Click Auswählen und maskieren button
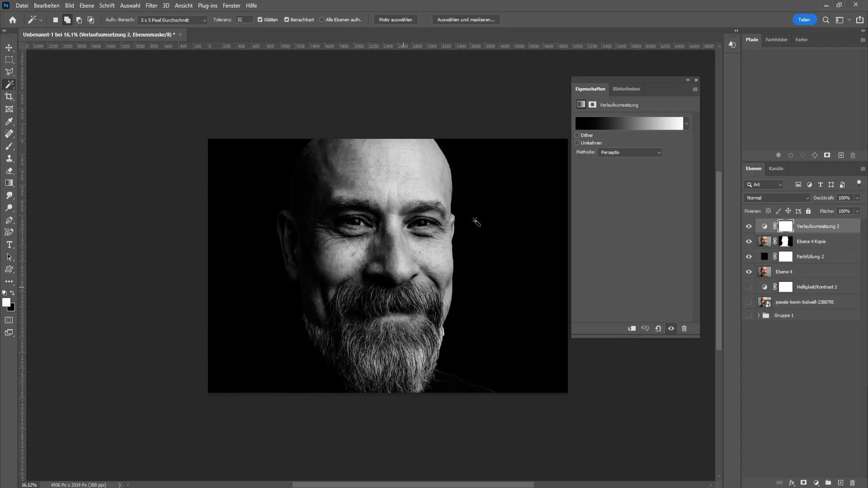The height and width of the screenshot is (488, 868). pyautogui.click(x=466, y=20)
